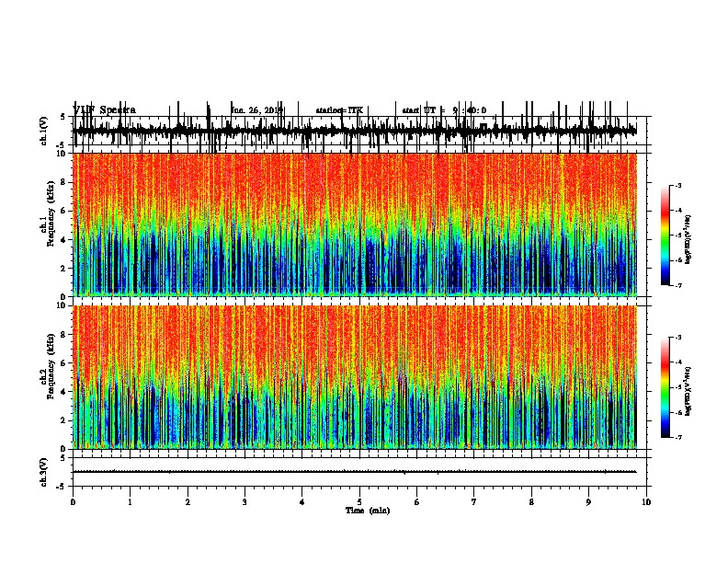
Task: Click the ch.2 color bar's log(PSD) label
Action: click(688, 391)
